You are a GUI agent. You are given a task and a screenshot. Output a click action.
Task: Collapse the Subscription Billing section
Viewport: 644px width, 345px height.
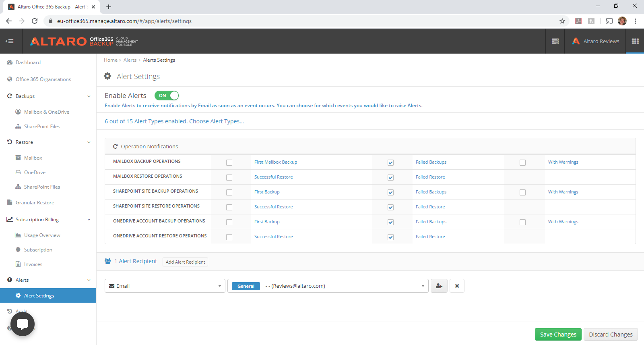pyautogui.click(x=89, y=220)
